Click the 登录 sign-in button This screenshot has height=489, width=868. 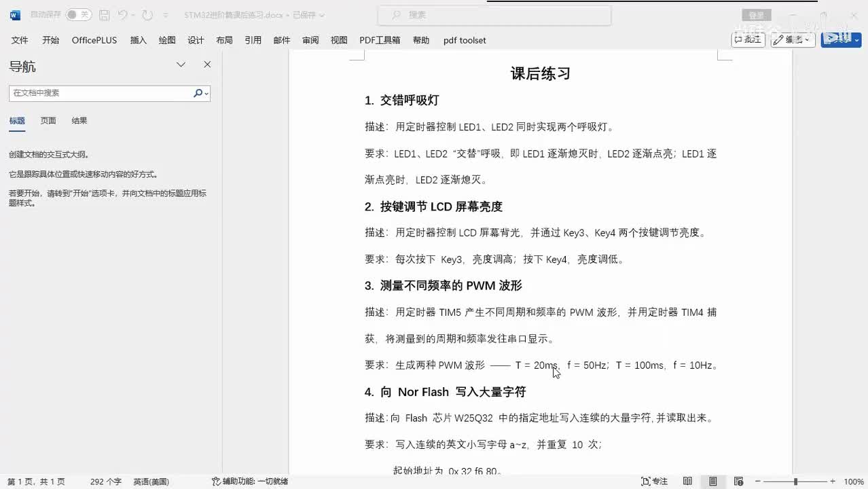pos(756,15)
